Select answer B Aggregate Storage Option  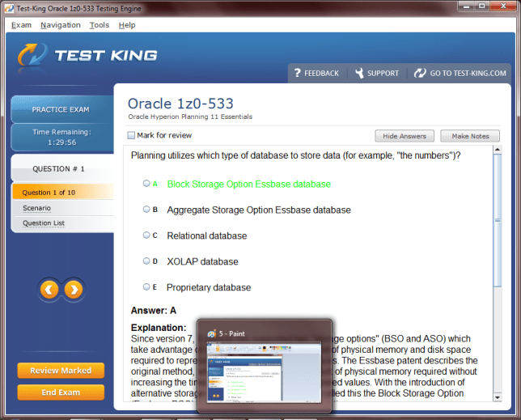pos(146,210)
